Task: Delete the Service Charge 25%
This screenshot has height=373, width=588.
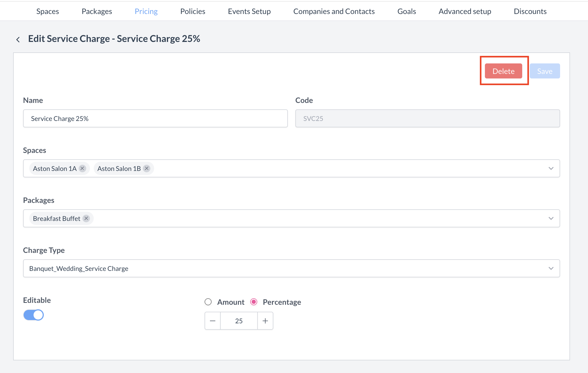Action: (x=503, y=71)
